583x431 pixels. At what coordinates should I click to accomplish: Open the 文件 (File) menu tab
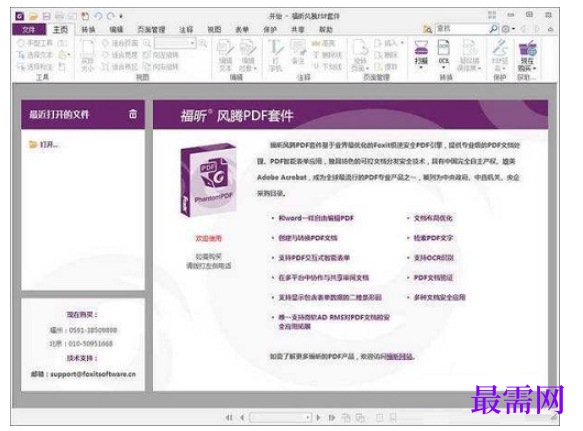pos(29,29)
